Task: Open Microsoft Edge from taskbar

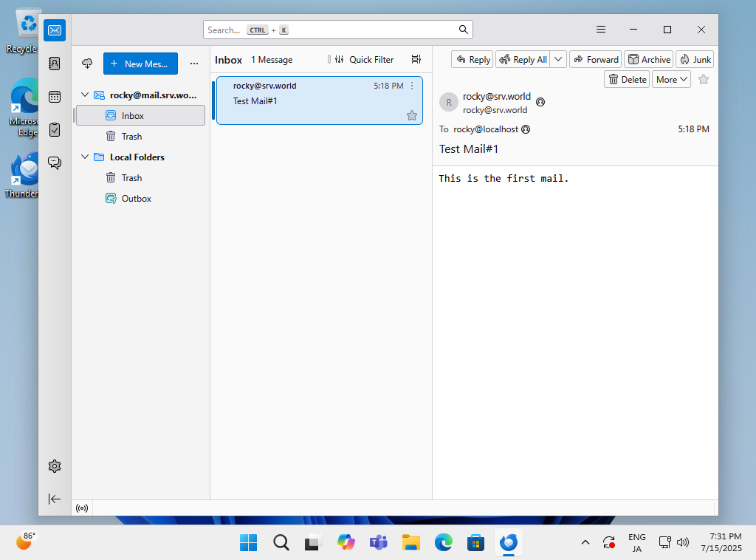Action: (444, 542)
